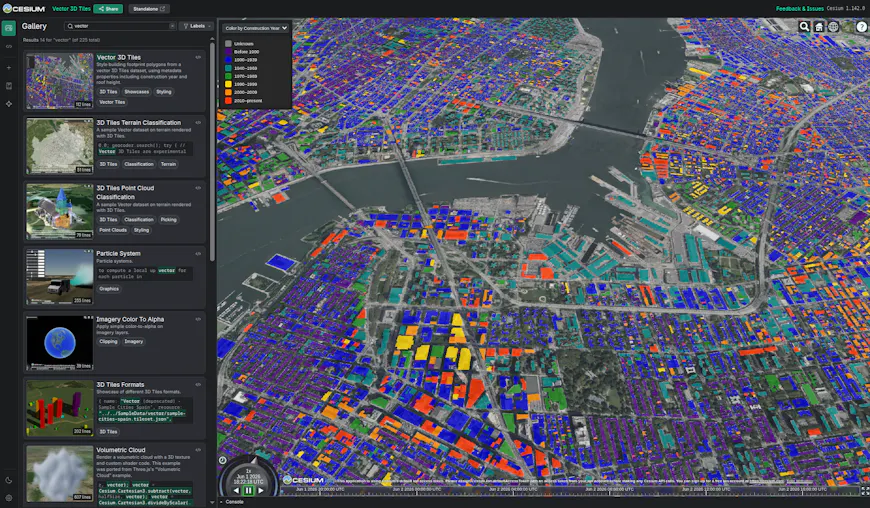Filter by Imagery label tag

pyautogui.click(x=134, y=342)
